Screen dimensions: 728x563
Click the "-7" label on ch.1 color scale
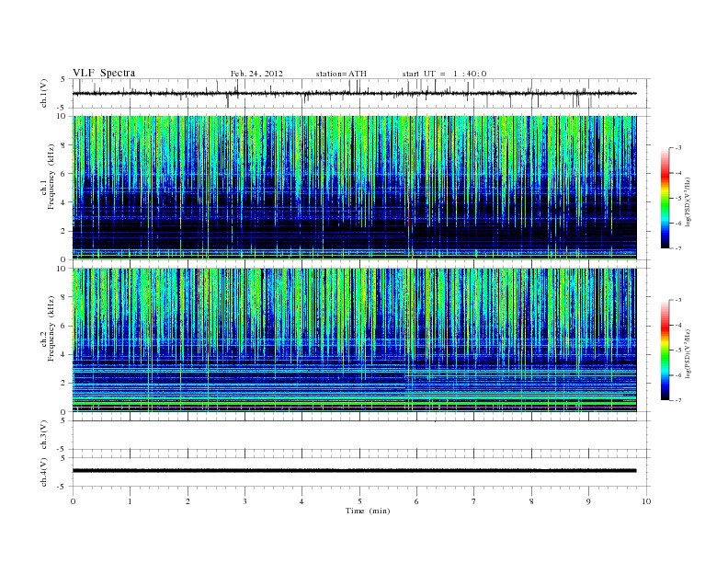coord(678,248)
